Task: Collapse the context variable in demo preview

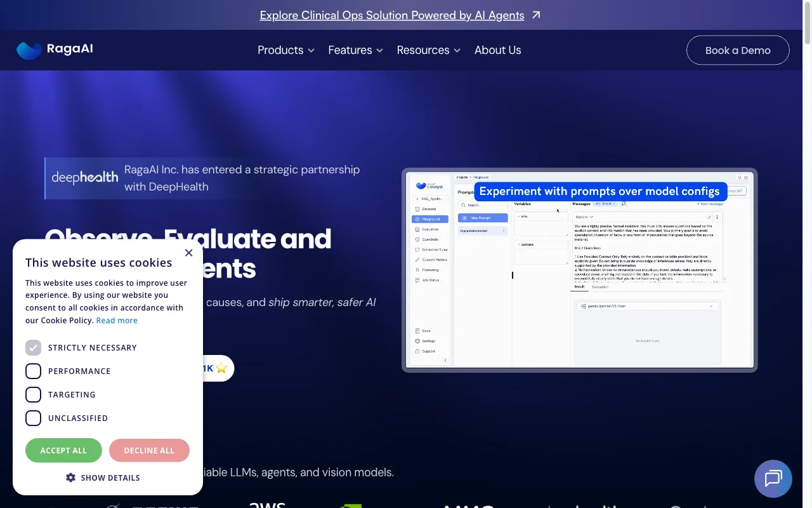Action: tap(519, 244)
